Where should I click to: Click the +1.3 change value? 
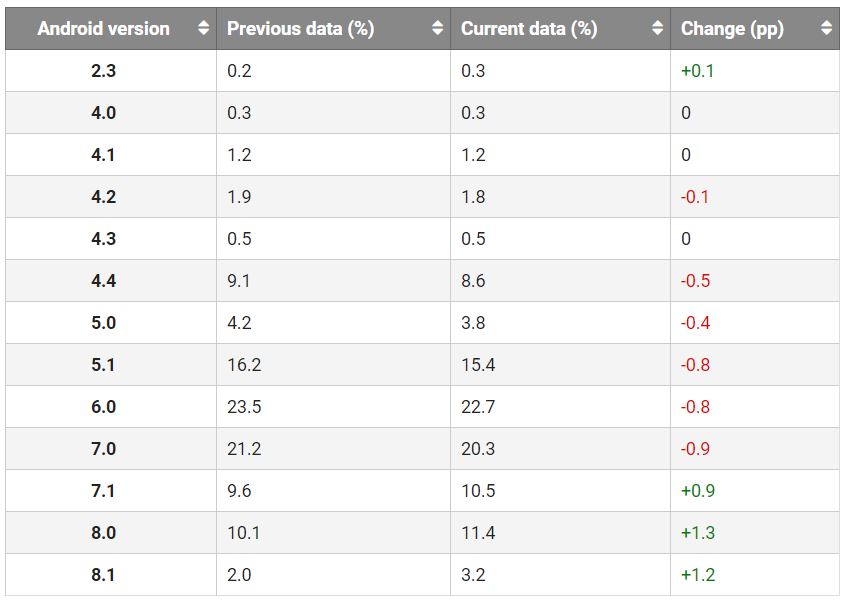click(x=698, y=533)
